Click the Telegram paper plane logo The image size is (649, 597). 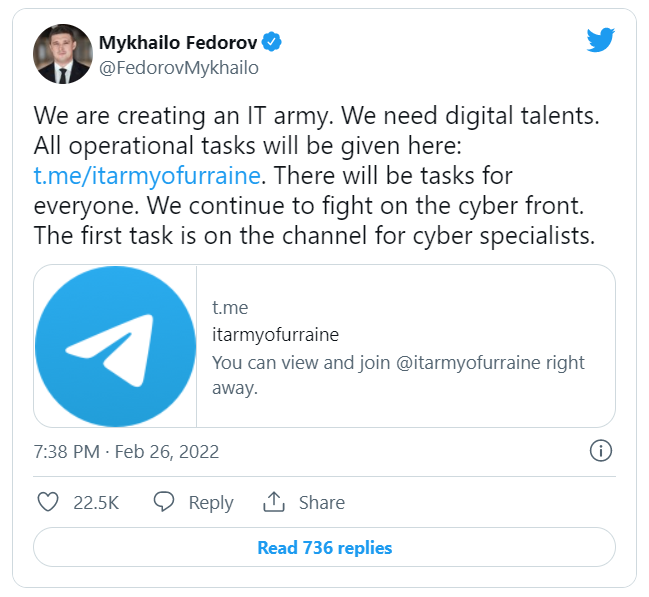pyautogui.click(x=115, y=346)
